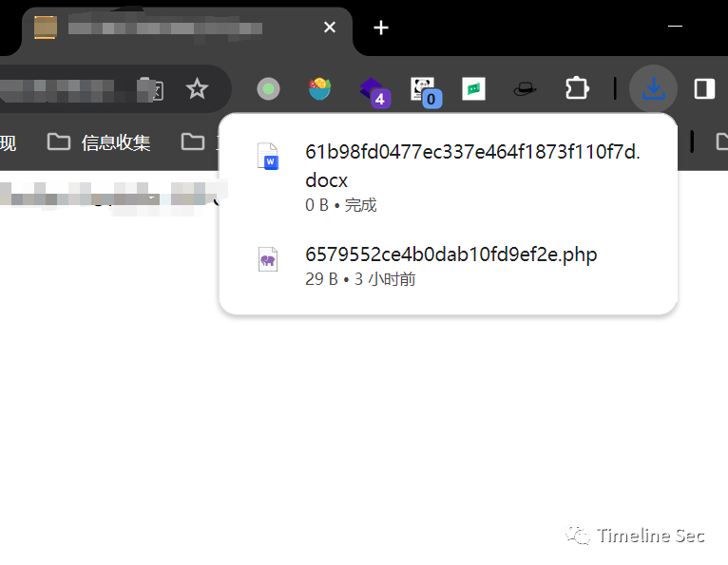The height and width of the screenshot is (565, 728).
Task: Open the downloads icon in toolbar
Action: point(653,88)
